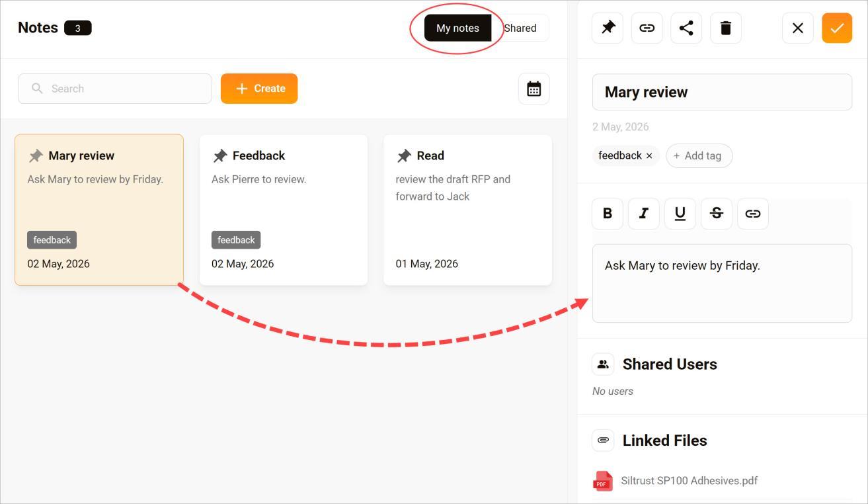Viewport: 868px width, 504px height.
Task: Delete the note with the trash icon
Action: [726, 28]
